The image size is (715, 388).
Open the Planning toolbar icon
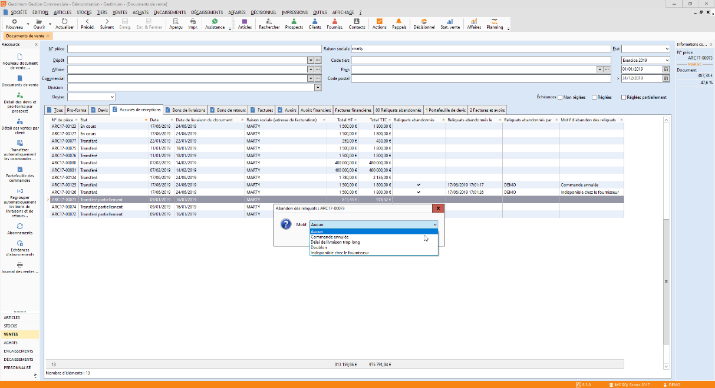(x=495, y=24)
